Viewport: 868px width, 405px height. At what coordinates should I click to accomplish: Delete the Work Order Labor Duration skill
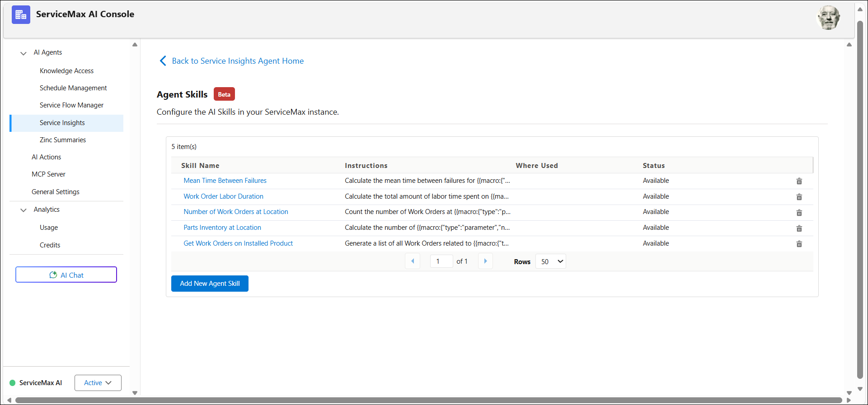799,197
